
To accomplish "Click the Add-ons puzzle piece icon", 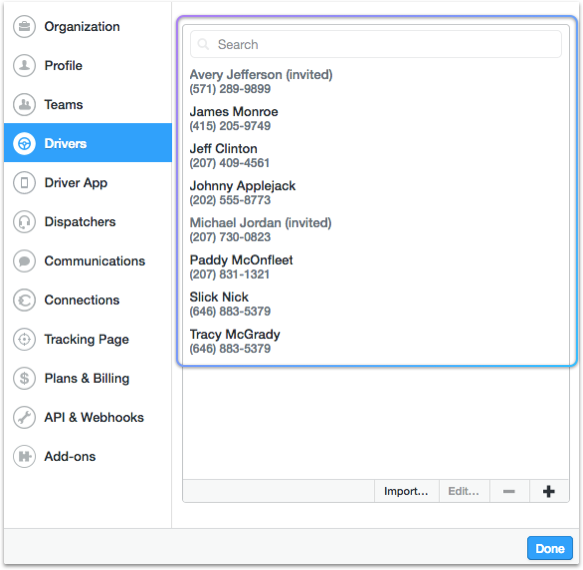I will [24, 456].
